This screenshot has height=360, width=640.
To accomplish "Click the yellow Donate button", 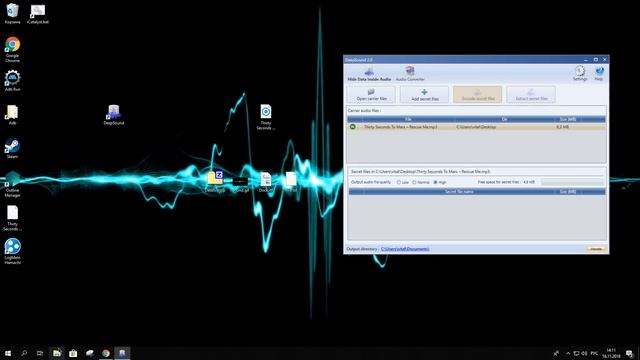I will 596,249.
